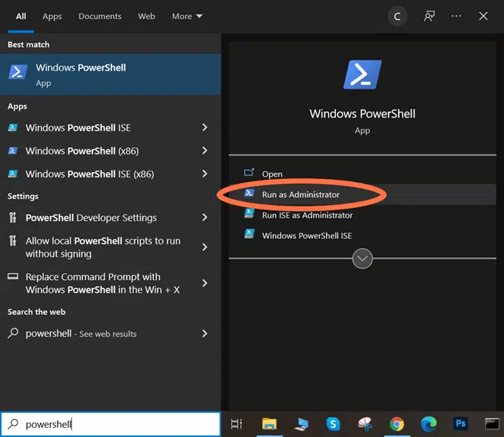Select Allow local PowerShell scripts to run

103,247
